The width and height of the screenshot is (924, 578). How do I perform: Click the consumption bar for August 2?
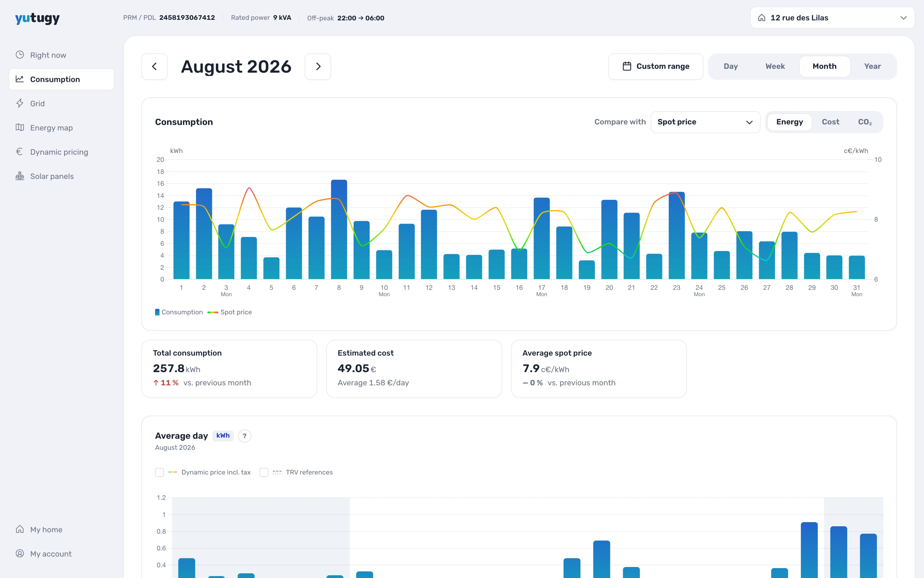click(204, 234)
